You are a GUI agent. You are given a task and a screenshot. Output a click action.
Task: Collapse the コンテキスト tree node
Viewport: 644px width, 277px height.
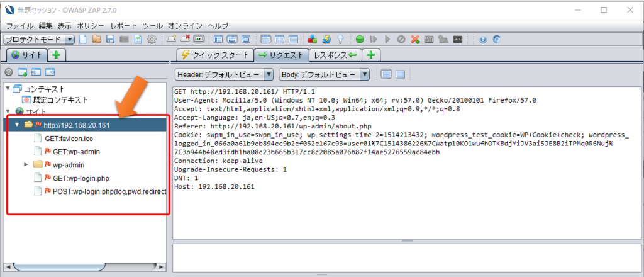8,88
